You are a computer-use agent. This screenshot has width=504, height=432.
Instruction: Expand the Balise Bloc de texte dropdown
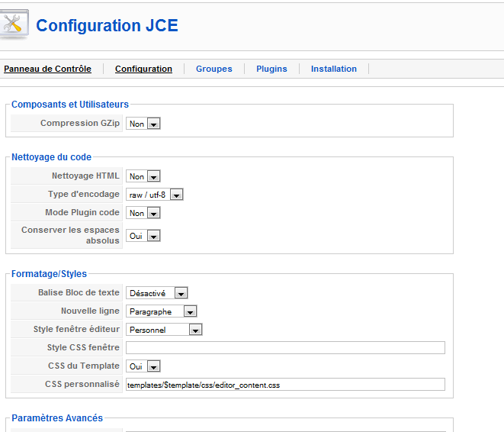coord(157,293)
